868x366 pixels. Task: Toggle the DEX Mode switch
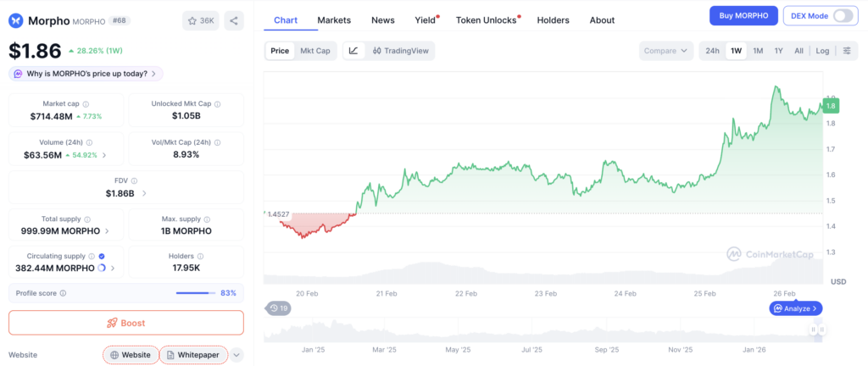(843, 16)
